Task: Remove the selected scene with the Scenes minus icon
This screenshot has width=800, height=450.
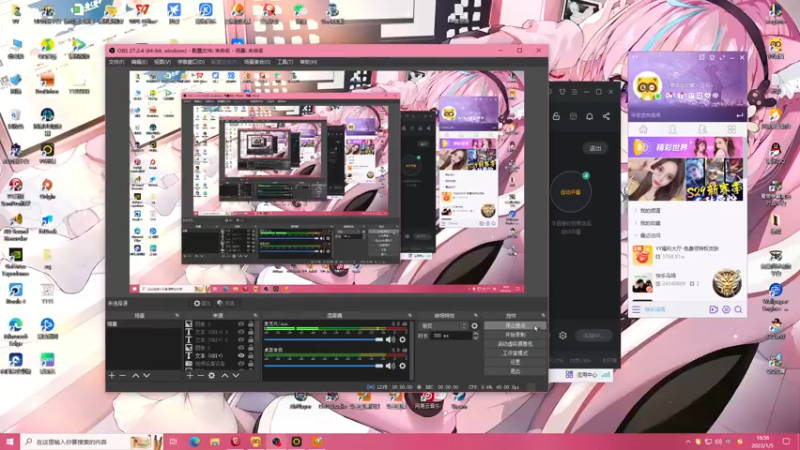Action: [x=122, y=376]
